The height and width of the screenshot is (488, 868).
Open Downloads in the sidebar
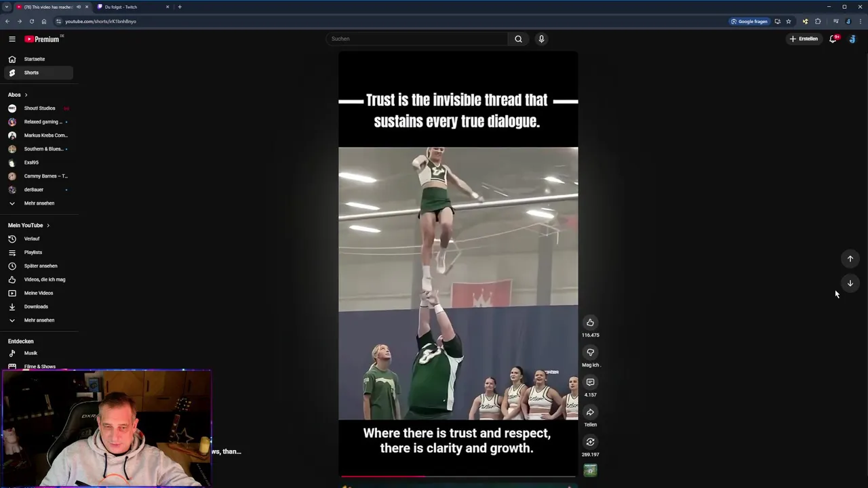coord(38,306)
